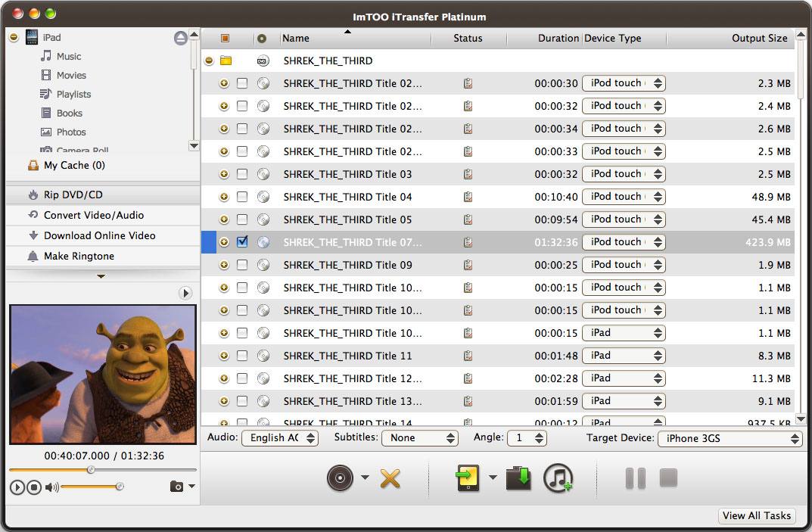Uncheck the selected Title 07 row
The width and height of the screenshot is (812, 532).
pyautogui.click(x=242, y=242)
